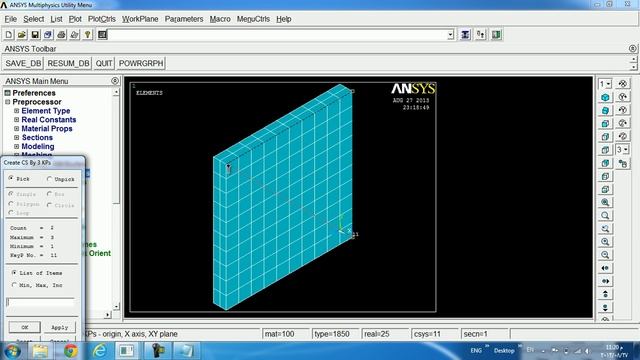Click the QUIT toolbar button
Image resolution: width=640 pixels, height=360 pixels.
click(104, 63)
